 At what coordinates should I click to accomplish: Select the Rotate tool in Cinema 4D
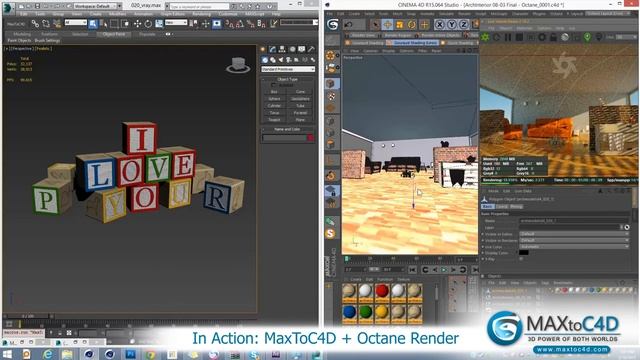pos(412,25)
